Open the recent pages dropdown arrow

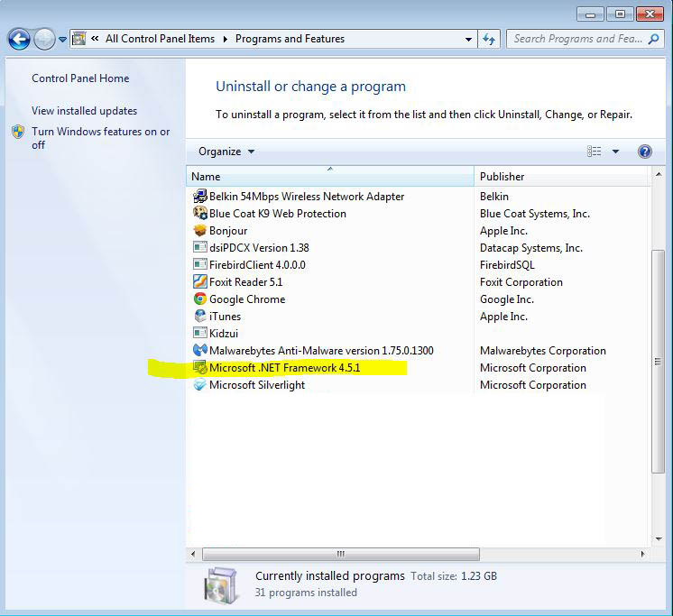(x=62, y=40)
